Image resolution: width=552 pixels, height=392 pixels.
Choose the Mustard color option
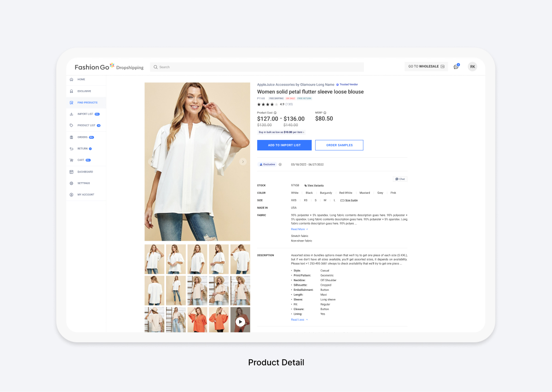[x=364, y=193]
